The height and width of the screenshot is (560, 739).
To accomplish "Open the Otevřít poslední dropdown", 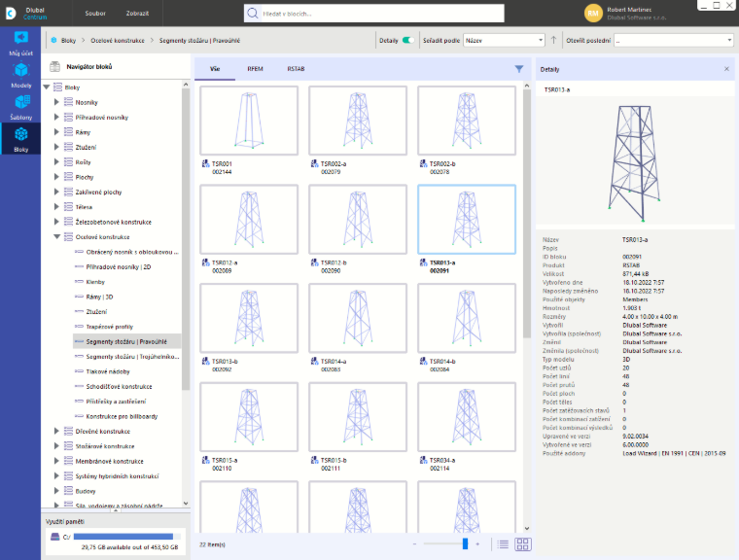I will click(x=674, y=41).
